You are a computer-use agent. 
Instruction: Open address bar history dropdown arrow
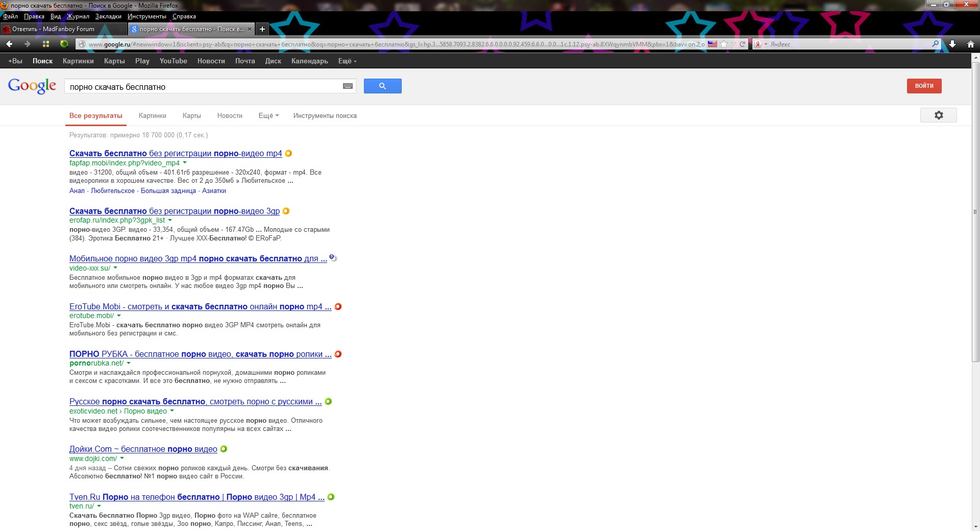pyautogui.click(x=733, y=44)
